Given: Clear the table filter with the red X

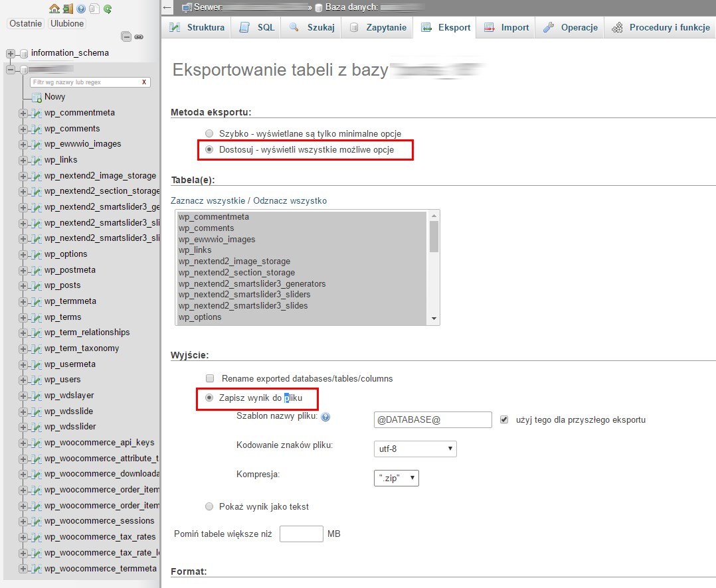Looking at the screenshot, I should coord(144,82).
